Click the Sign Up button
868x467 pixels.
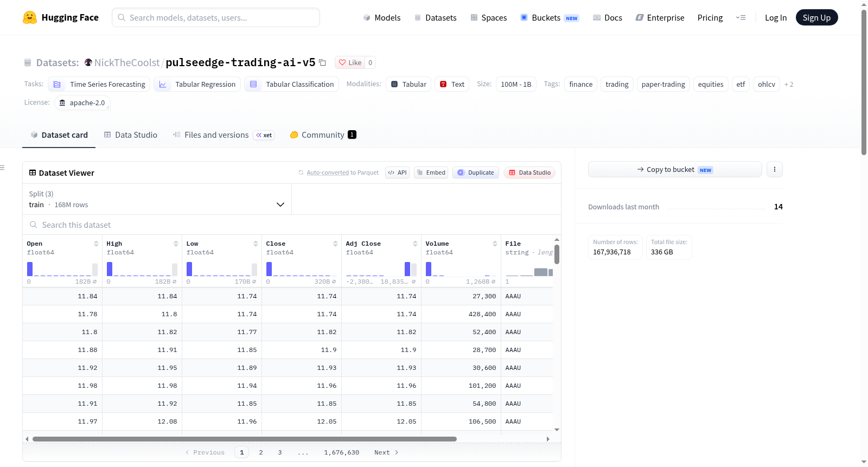(x=816, y=17)
